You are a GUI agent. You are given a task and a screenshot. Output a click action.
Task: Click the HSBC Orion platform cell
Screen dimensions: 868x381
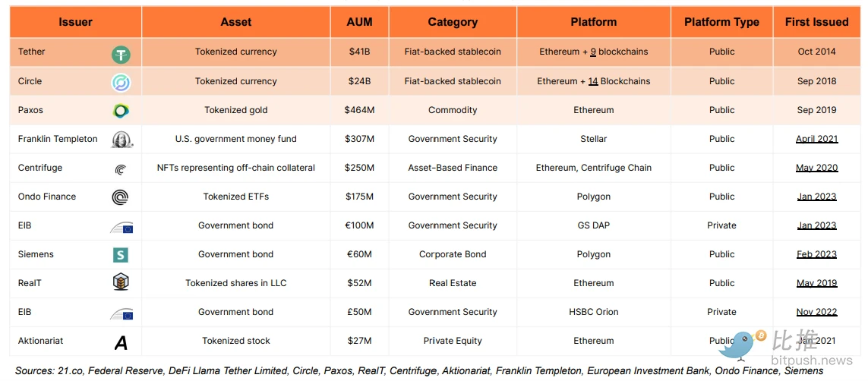click(x=594, y=312)
